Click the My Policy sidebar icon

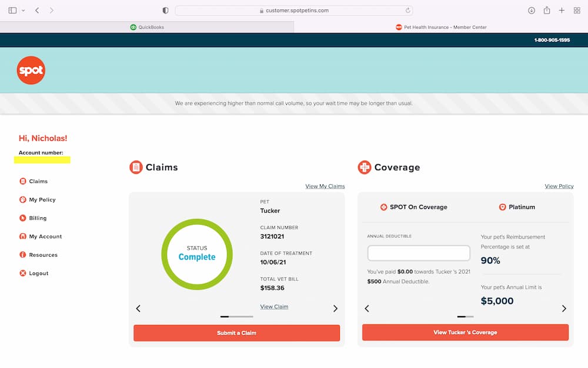(23, 200)
